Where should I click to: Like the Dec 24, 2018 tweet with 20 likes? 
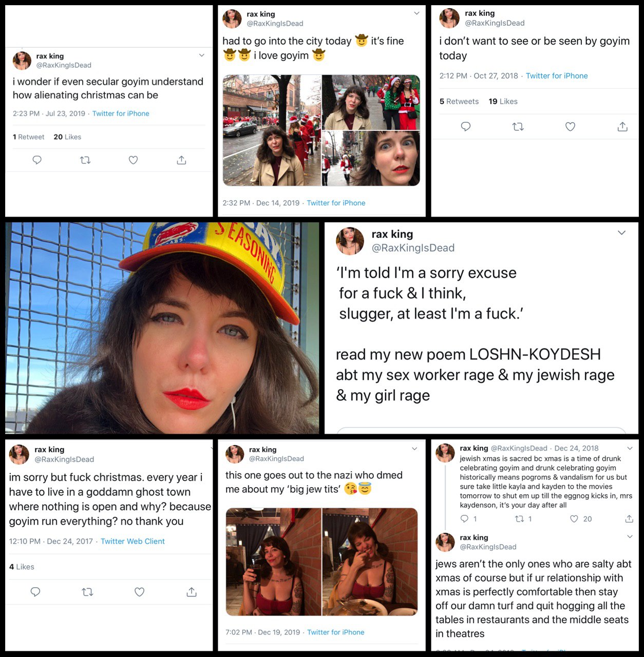pyautogui.click(x=574, y=519)
